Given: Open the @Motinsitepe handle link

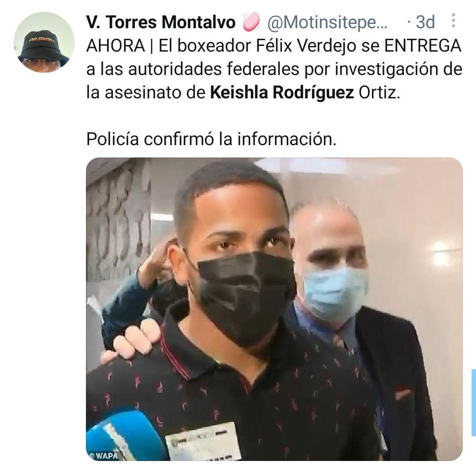Looking at the screenshot, I should point(327,22).
